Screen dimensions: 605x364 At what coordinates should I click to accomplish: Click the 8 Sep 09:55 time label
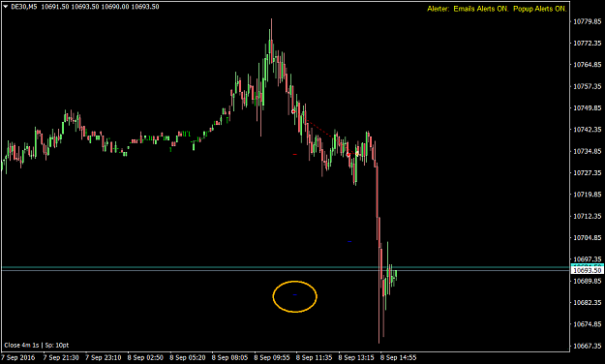point(272,357)
